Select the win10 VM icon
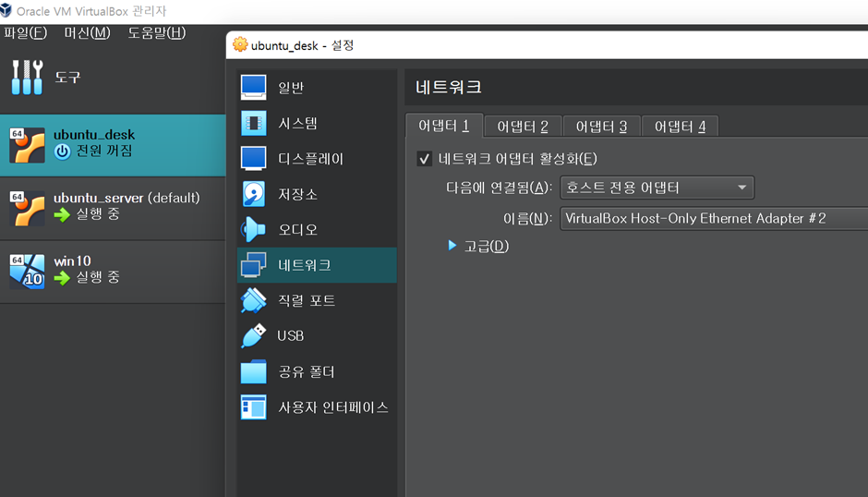This screenshot has width=868, height=497. pos(27,272)
